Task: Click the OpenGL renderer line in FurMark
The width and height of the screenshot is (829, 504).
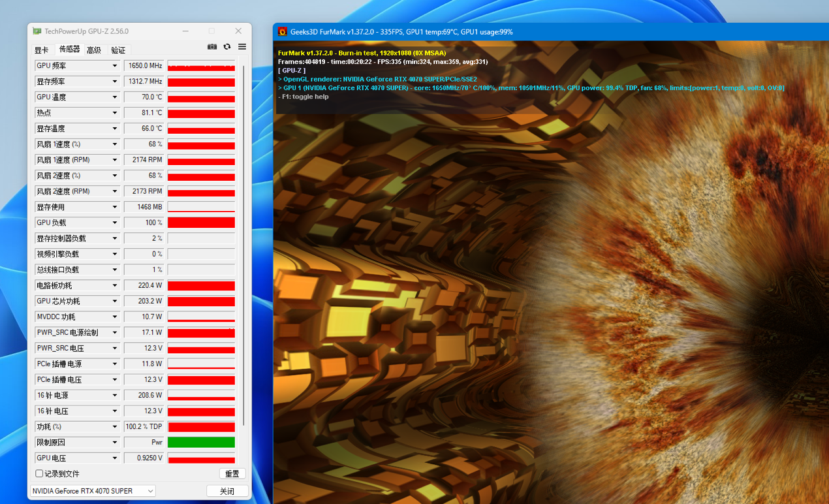Action: coord(377,79)
